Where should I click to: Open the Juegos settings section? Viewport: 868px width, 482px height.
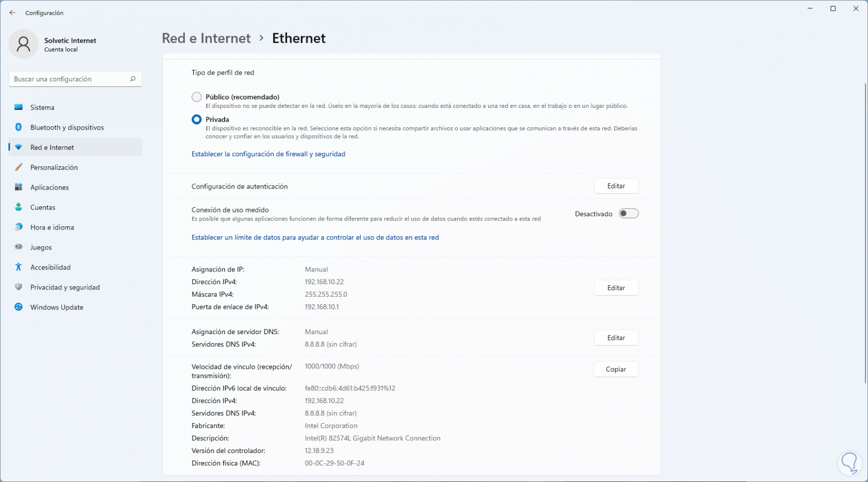(x=41, y=247)
